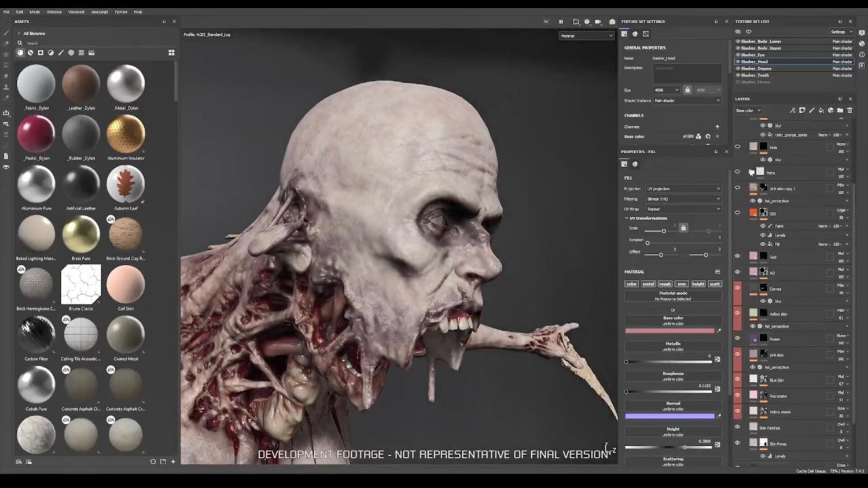Lock the texture size ratio
Screen dimensions: 868x488
[x=687, y=90]
